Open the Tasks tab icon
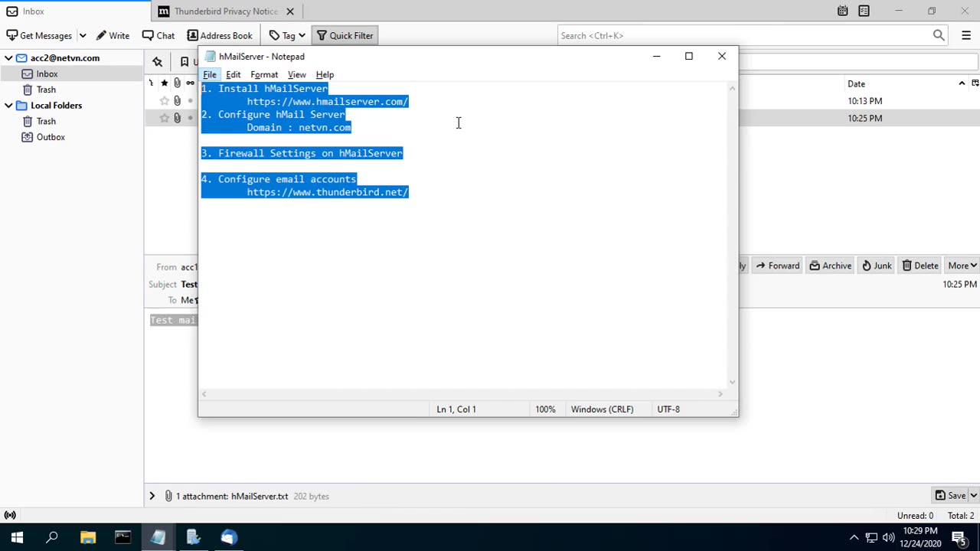Image resolution: width=980 pixels, height=551 pixels. tap(864, 11)
